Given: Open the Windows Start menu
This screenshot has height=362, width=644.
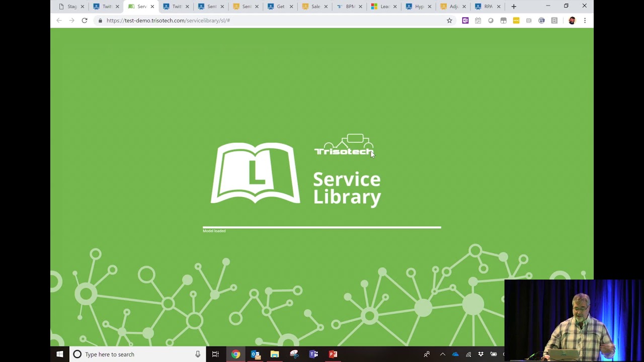Looking at the screenshot, I should (x=60, y=354).
